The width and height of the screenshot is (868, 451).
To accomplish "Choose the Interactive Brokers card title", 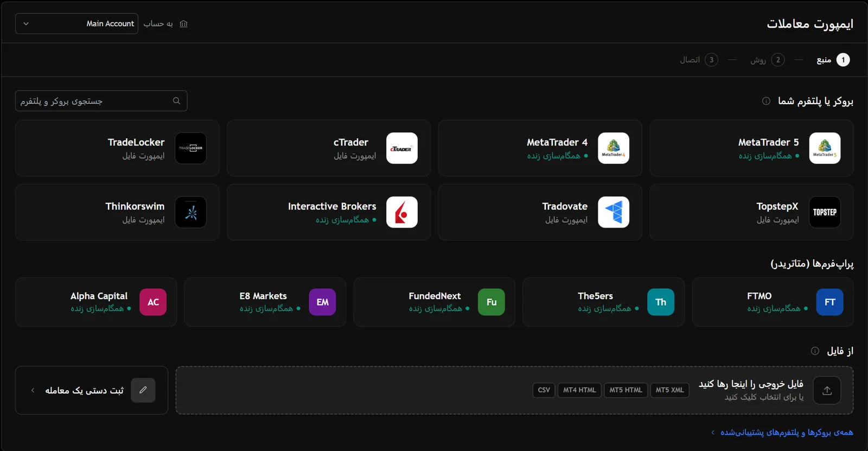I will 332,206.
